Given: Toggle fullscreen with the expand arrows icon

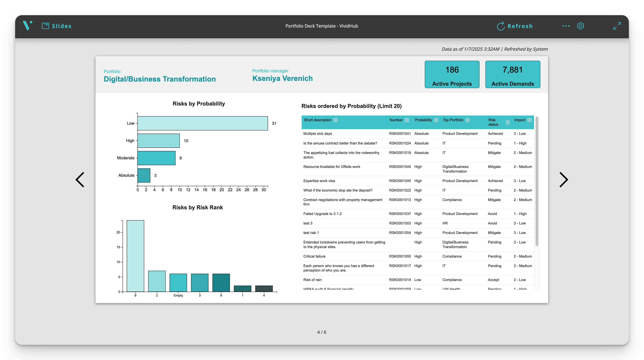Looking at the screenshot, I should coord(617,26).
